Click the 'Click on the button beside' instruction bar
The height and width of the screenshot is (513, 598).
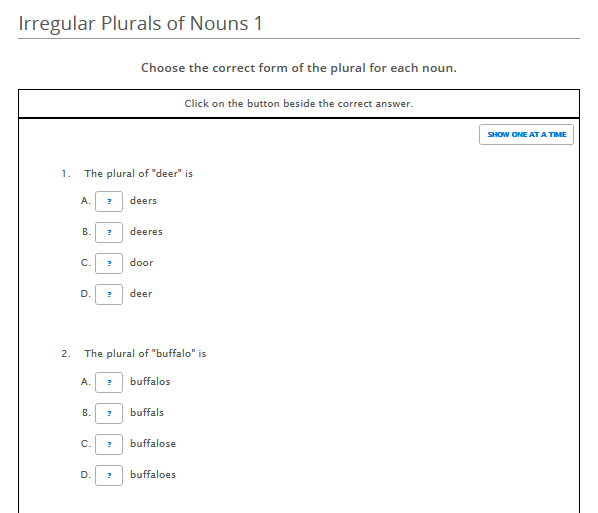tap(299, 104)
